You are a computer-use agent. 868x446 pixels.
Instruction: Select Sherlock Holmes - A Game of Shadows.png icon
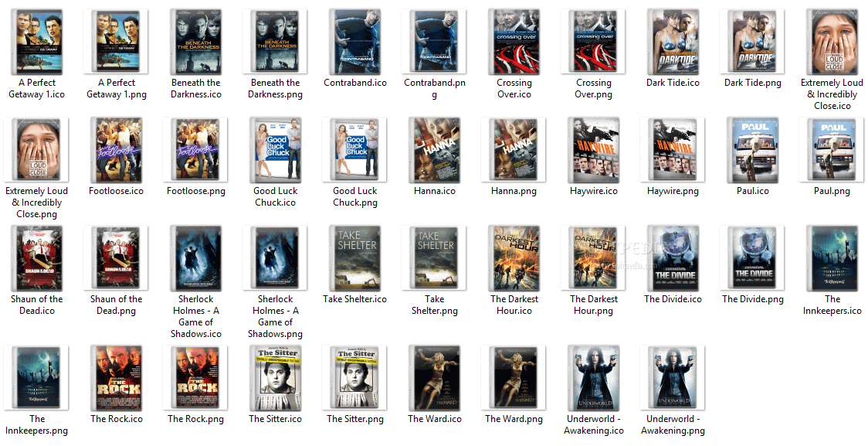(x=275, y=258)
